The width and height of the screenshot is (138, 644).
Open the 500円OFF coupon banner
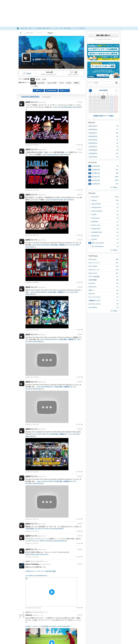click(103, 52)
